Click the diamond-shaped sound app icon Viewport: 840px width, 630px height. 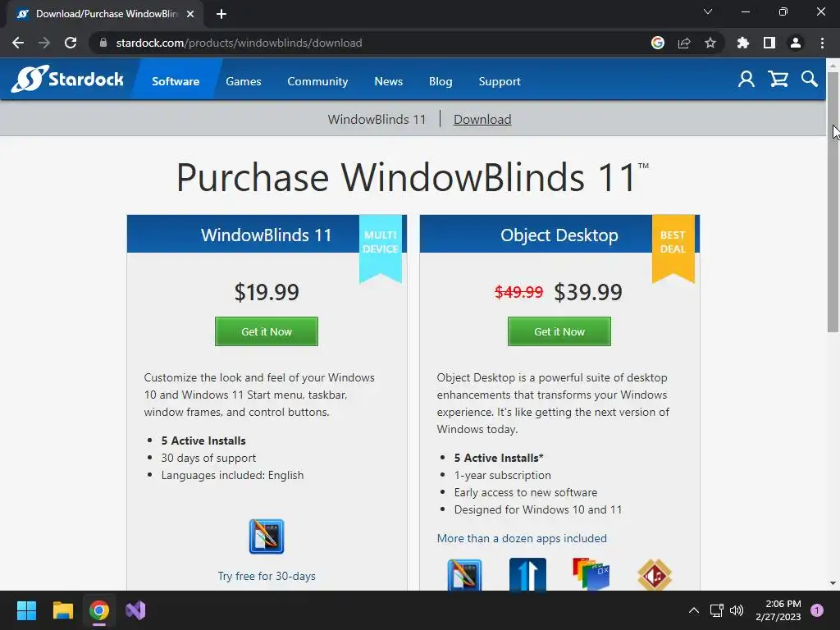click(655, 574)
